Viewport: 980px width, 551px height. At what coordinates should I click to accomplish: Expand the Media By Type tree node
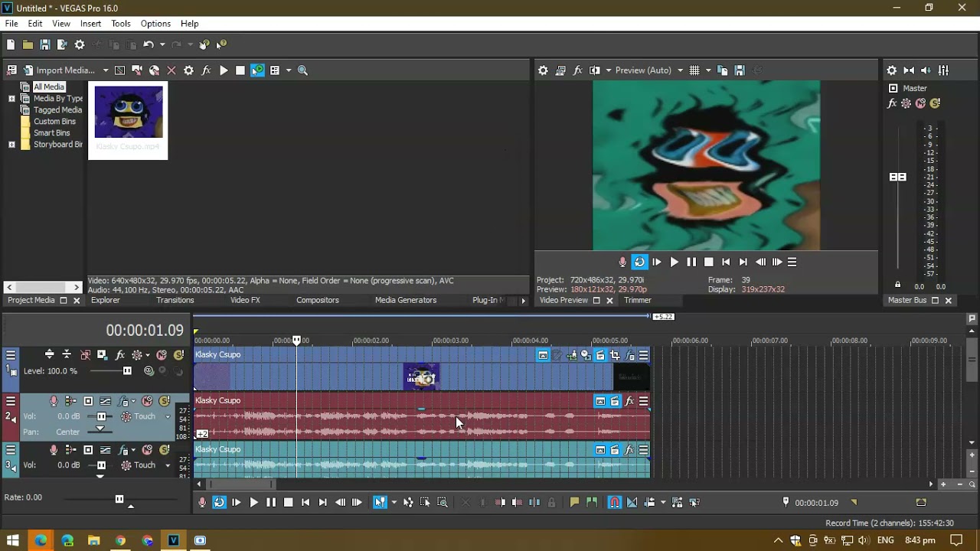11,99
